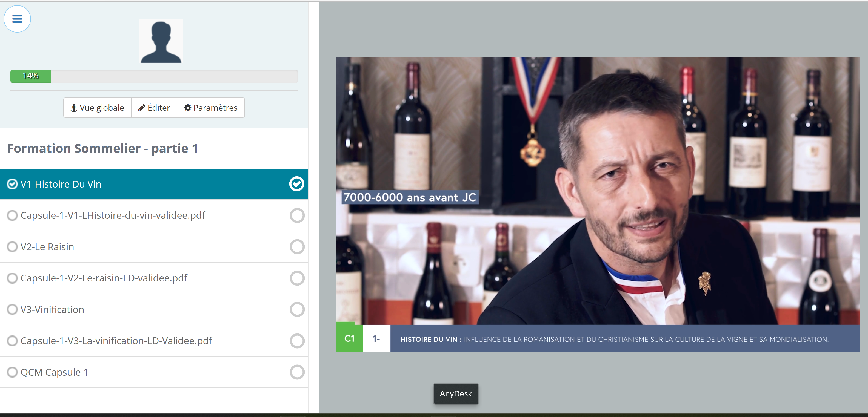
Task: Mark QCM Capsule 1 as complete
Action: [297, 372]
